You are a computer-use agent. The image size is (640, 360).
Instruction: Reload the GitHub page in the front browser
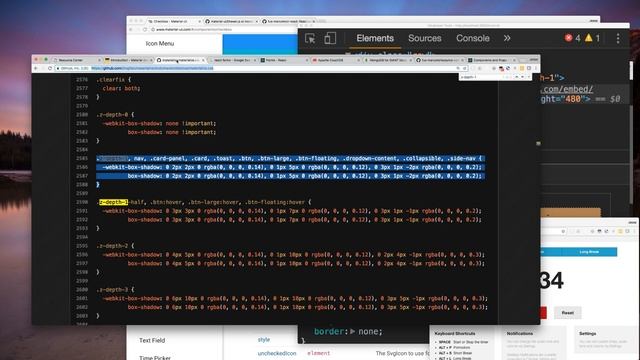50,68
